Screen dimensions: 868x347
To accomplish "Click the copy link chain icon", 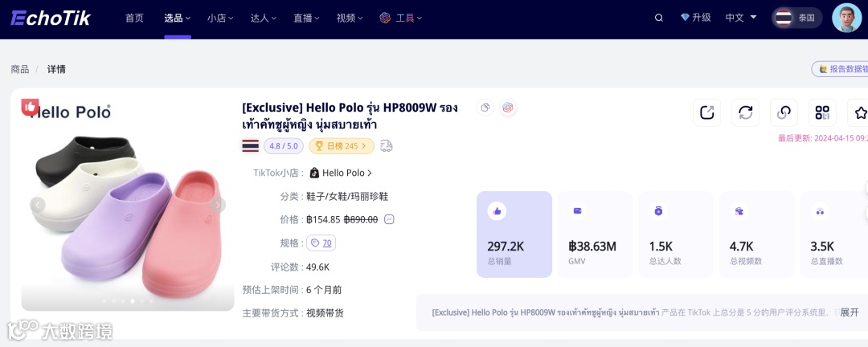I will 784,113.
